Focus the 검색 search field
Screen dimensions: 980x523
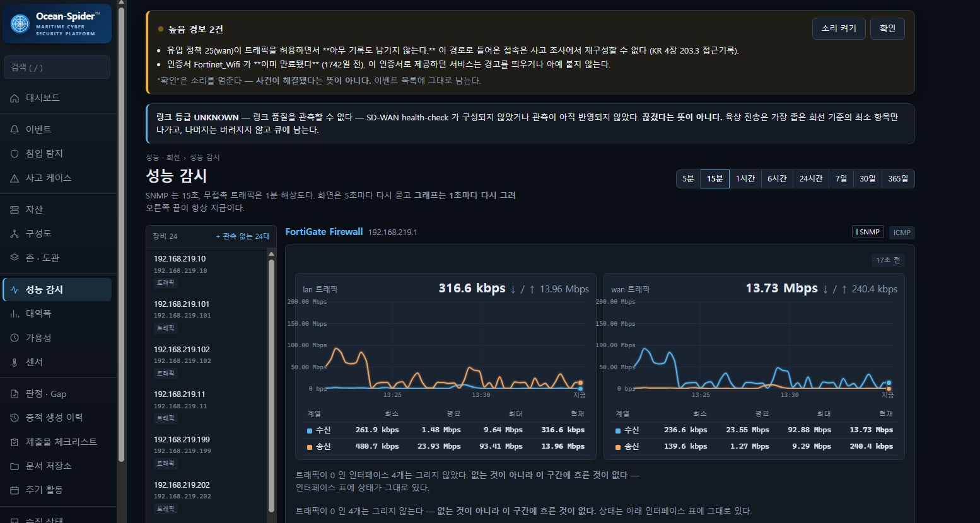pos(57,67)
